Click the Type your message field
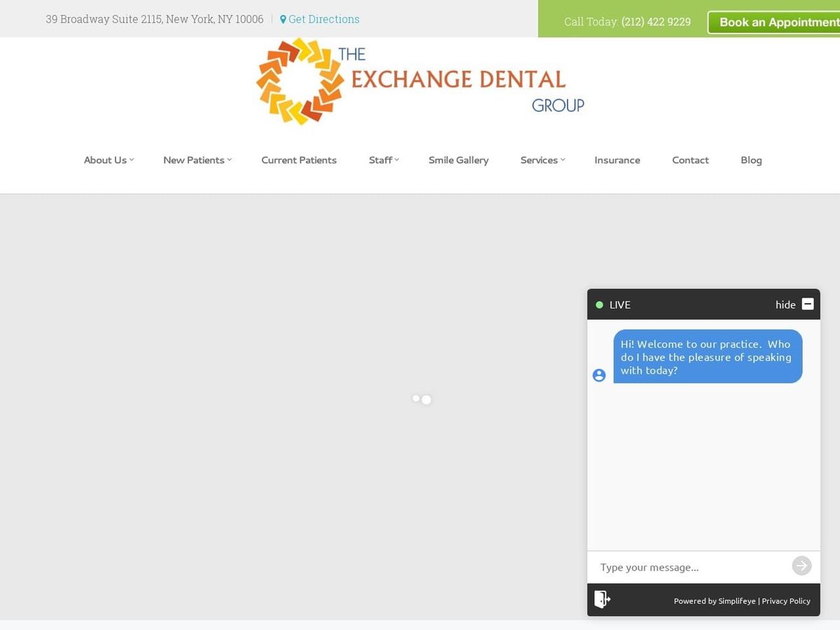This screenshot has height=630, width=840. coord(689,567)
